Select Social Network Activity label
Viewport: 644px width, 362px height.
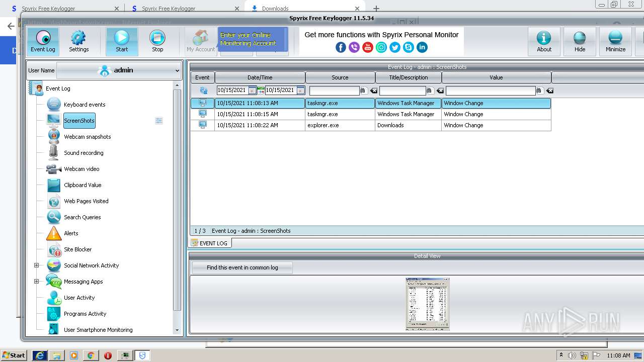pos(91,265)
